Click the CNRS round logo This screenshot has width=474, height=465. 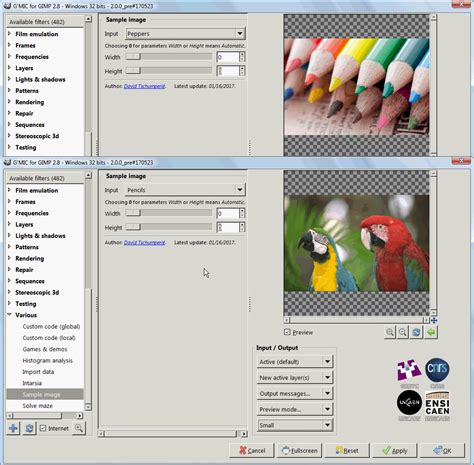(437, 369)
